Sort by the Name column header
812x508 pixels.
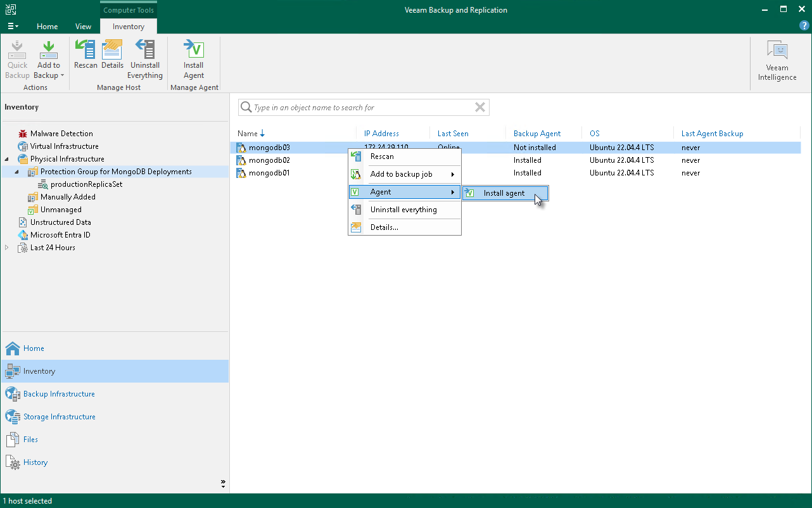pyautogui.click(x=248, y=134)
